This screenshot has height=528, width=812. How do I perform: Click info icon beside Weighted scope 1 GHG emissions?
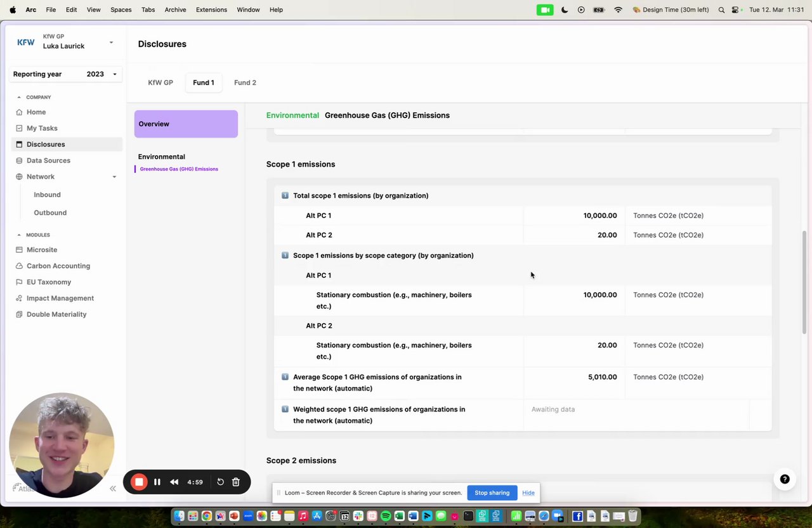[285, 409]
